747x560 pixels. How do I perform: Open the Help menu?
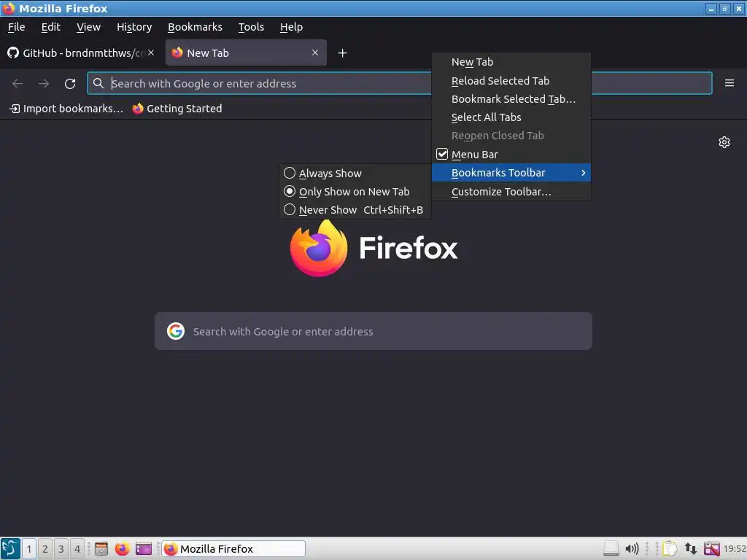(x=291, y=27)
